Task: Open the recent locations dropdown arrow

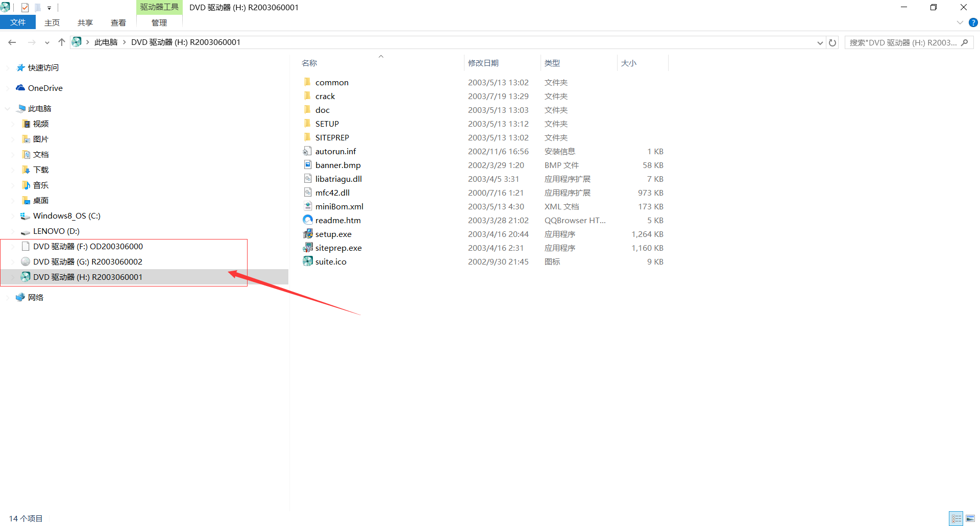Action: tap(47, 42)
